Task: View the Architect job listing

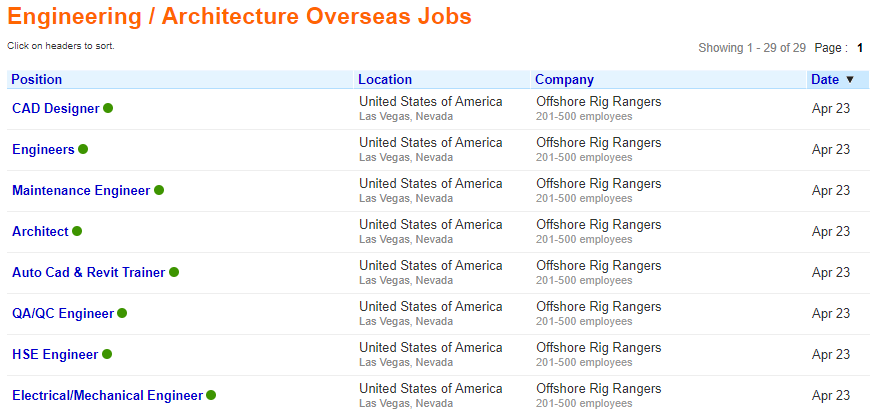Action: point(40,232)
